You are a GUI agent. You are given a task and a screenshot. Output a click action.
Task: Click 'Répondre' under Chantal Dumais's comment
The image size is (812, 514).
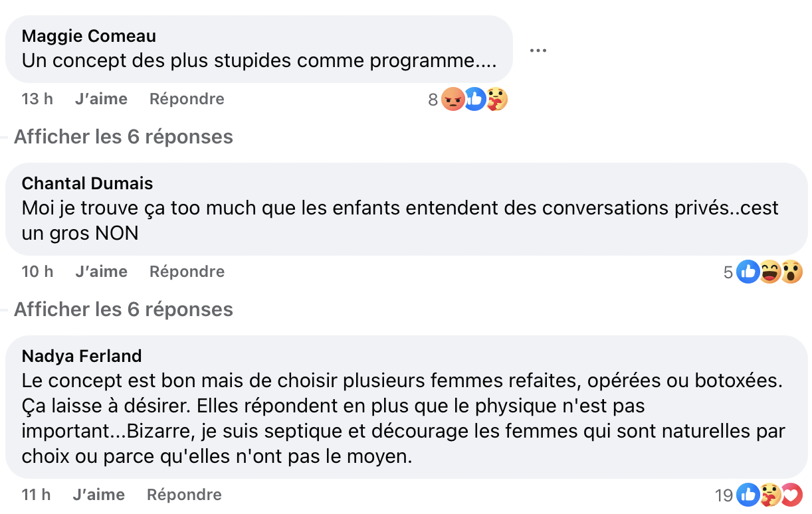pyautogui.click(x=186, y=271)
